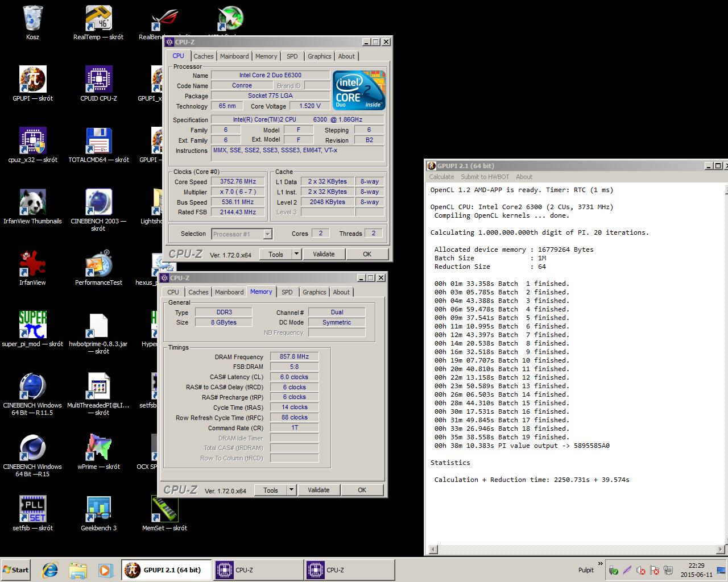Launch RealTemp shortcut on desktop
Image resolution: width=728 pixels, height=582 pixels.
98,23
